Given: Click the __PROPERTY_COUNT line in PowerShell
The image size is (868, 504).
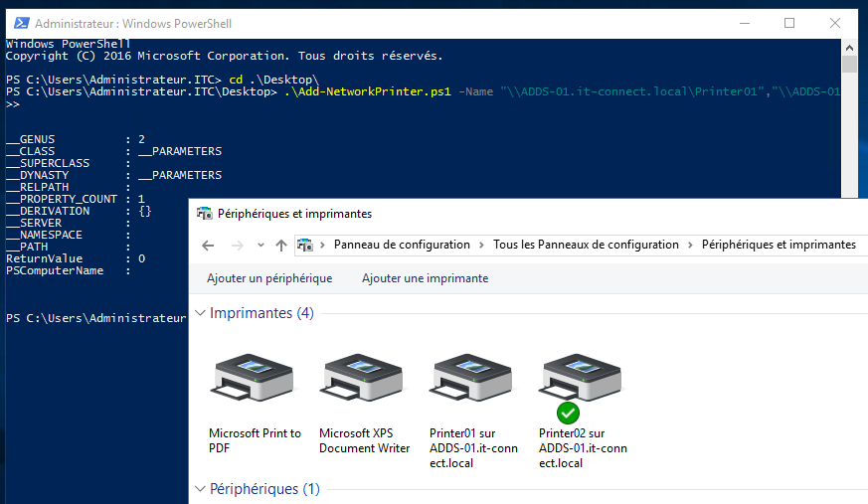Looking at the screenshot, I should coord(76,199).
